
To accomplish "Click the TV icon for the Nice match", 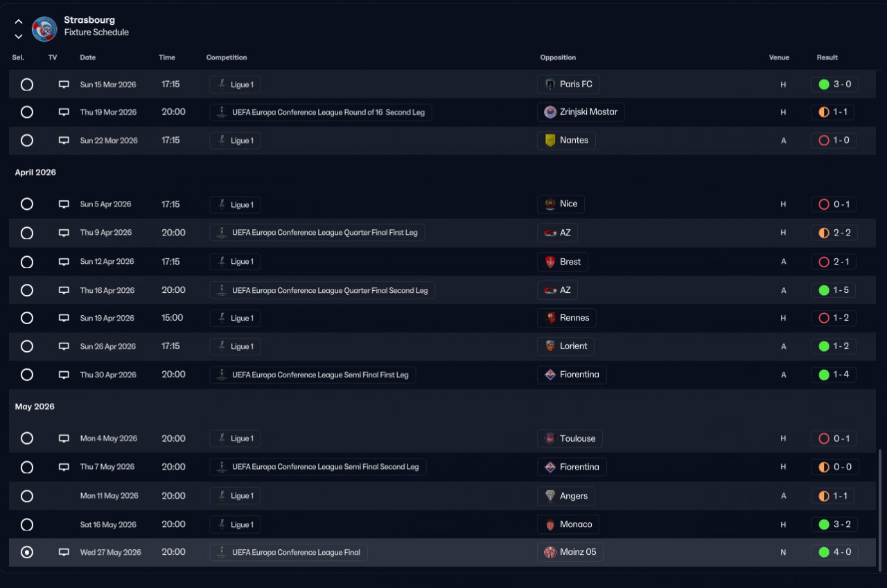I will pos(64,204).
